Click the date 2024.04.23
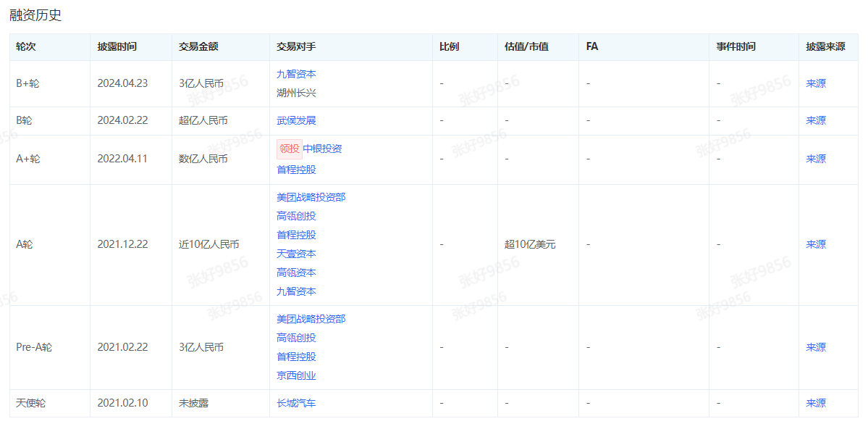Screen dimensions: 868x424 point(123,83)
